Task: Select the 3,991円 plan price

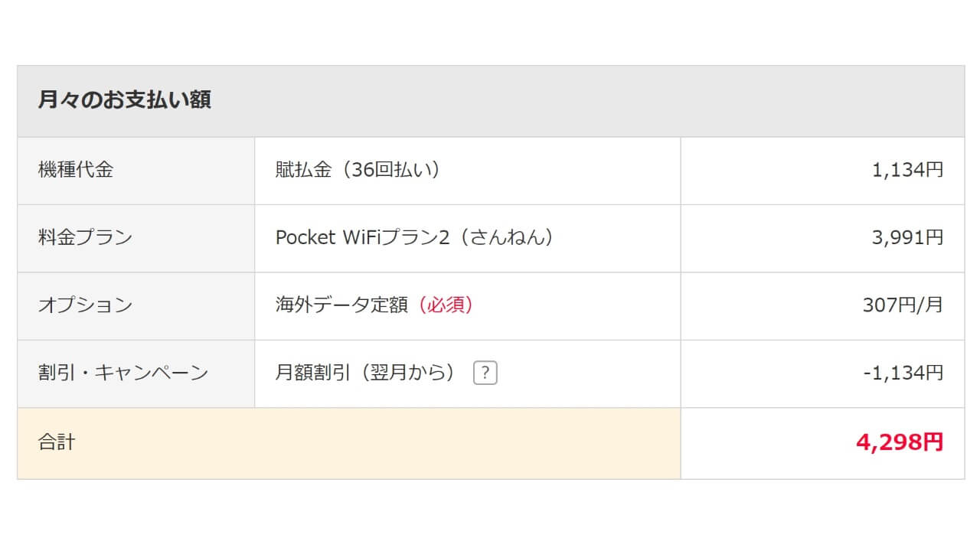Action: [x=907, y=237]
